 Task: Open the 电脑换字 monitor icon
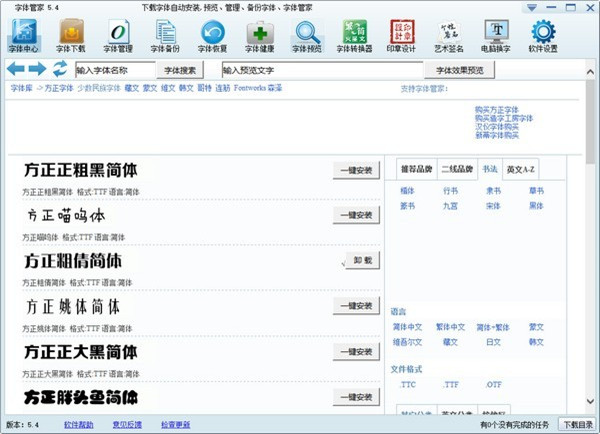pyautogui.click(x=496, y=36)
